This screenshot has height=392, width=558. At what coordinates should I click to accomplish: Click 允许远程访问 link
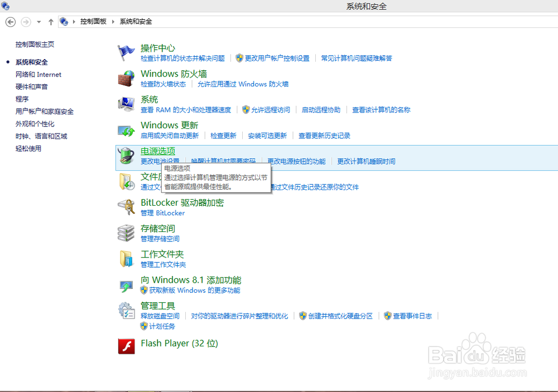[271, 110]
